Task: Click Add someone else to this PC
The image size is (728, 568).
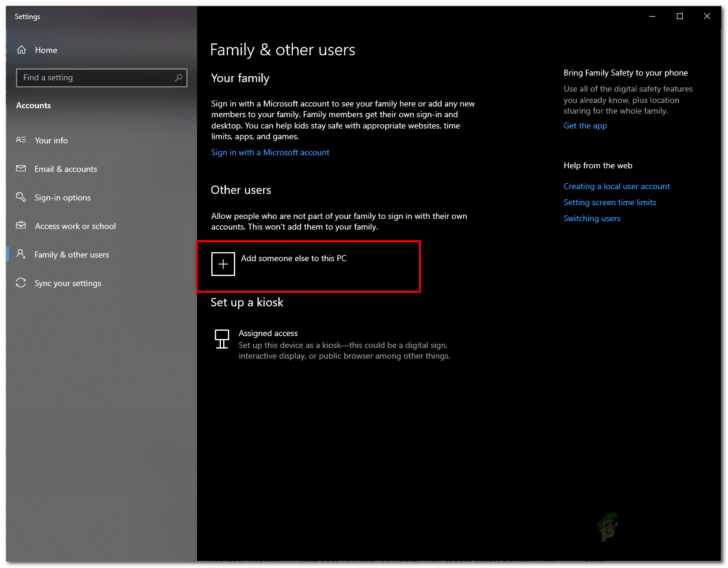Action: tap(293, 258)
